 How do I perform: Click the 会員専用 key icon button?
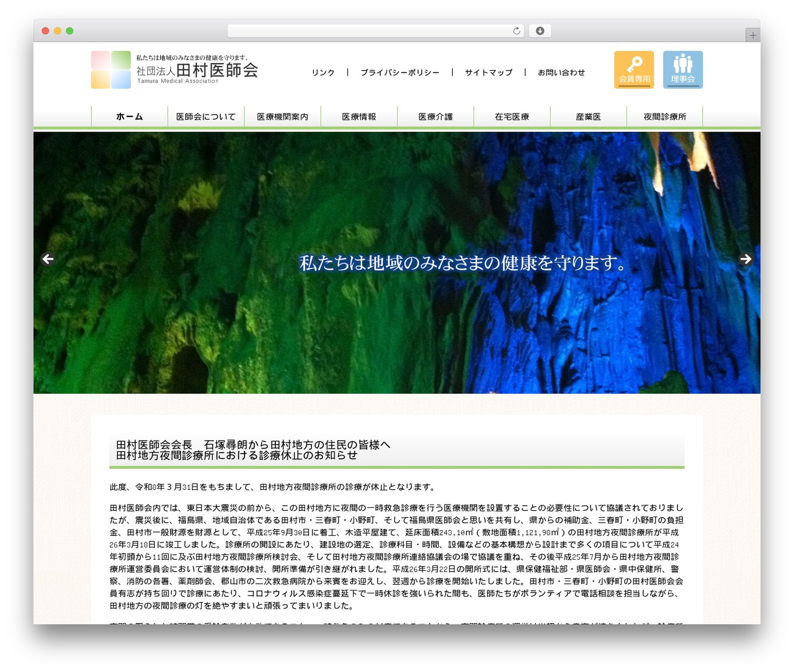[x=634, y=69]
